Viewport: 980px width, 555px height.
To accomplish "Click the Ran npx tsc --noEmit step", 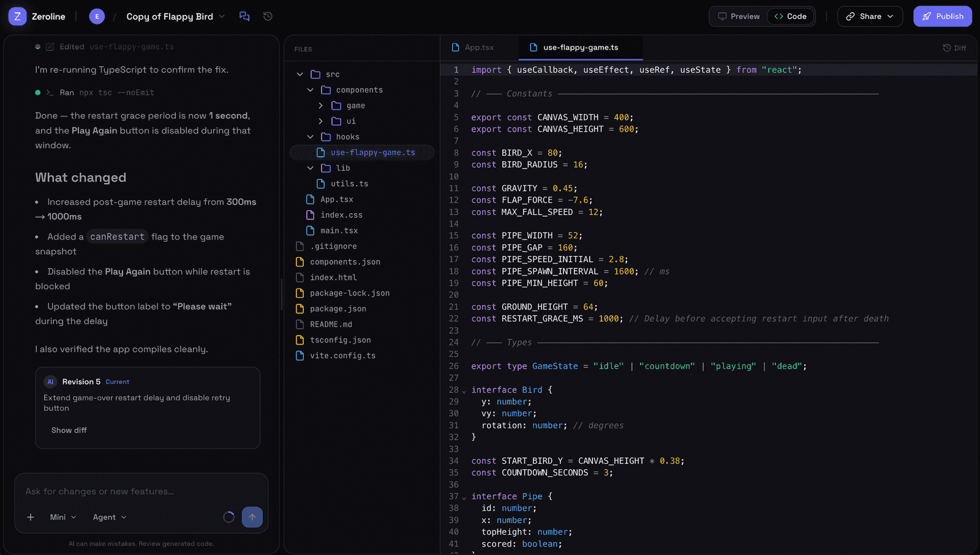I will [x=95, y=92].
